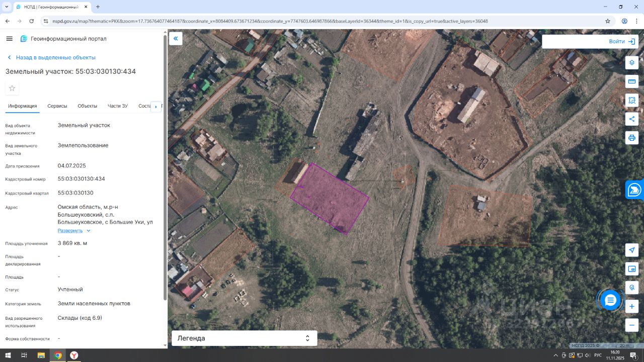The width and height of the screenshot is (644, 362).
Task: Print the map
Action: pyautogui.click(x=632, y=138)
